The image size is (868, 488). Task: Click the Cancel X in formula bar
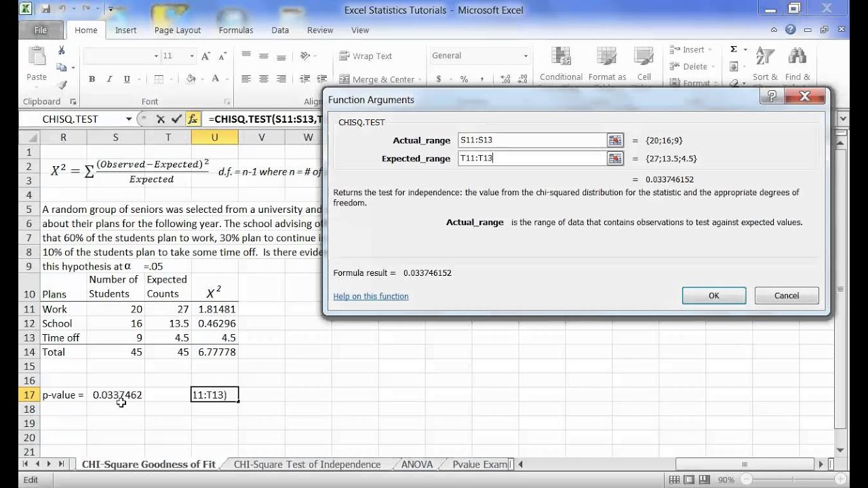pyautogui.click(x=161, y=119)
